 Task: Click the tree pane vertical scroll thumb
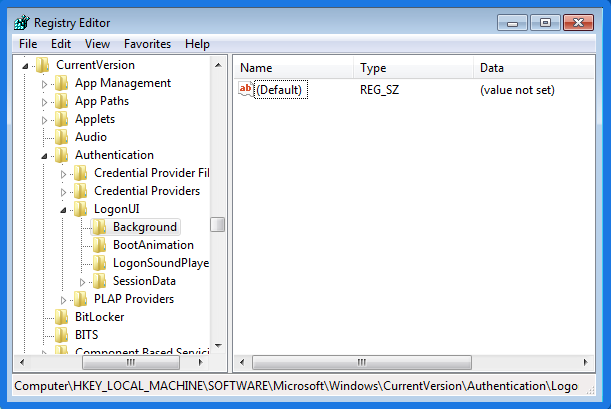tap(217, 225)
